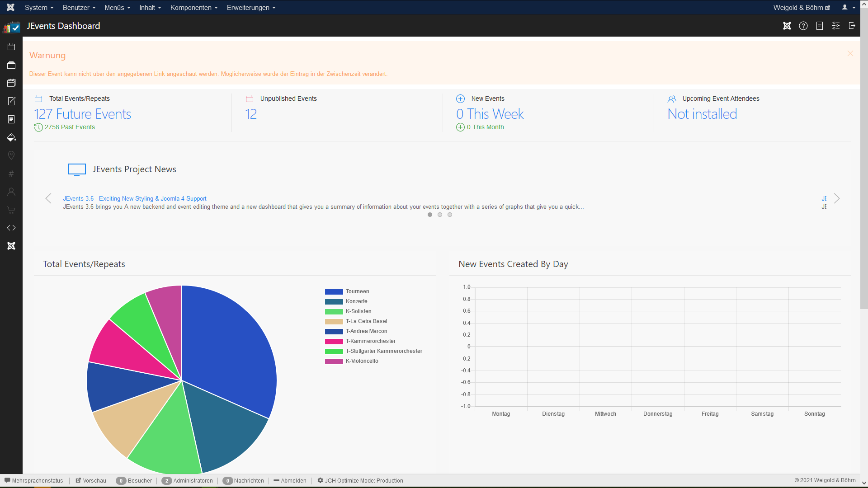
Task: Open the third calendar-stack sidebar icon
Action: (x=11, y=83)
